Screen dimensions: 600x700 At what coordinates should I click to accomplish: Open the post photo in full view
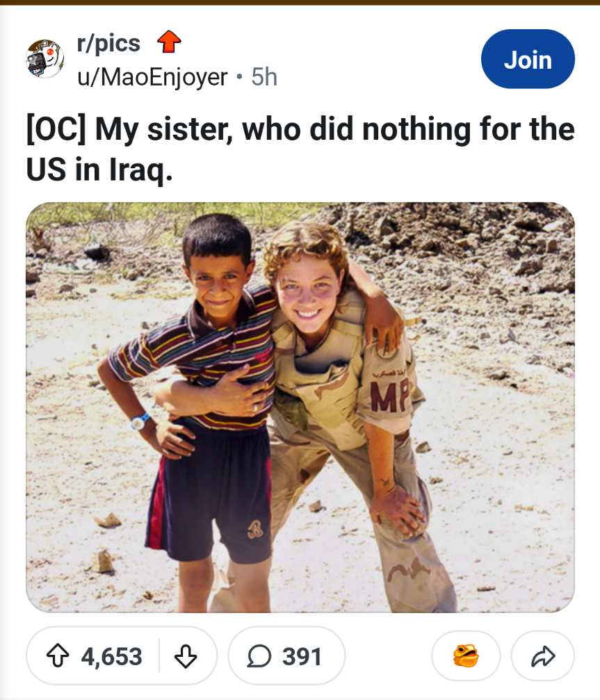(300, 407)
